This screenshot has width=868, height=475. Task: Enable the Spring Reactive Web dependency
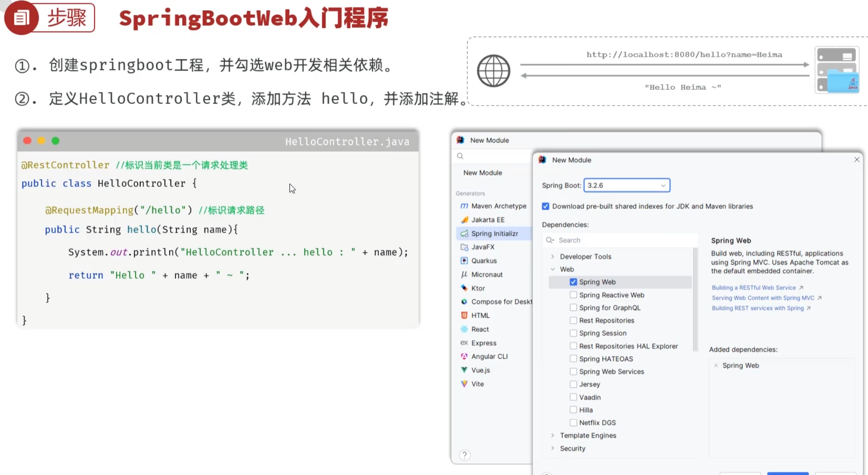(x=573, y=295)
